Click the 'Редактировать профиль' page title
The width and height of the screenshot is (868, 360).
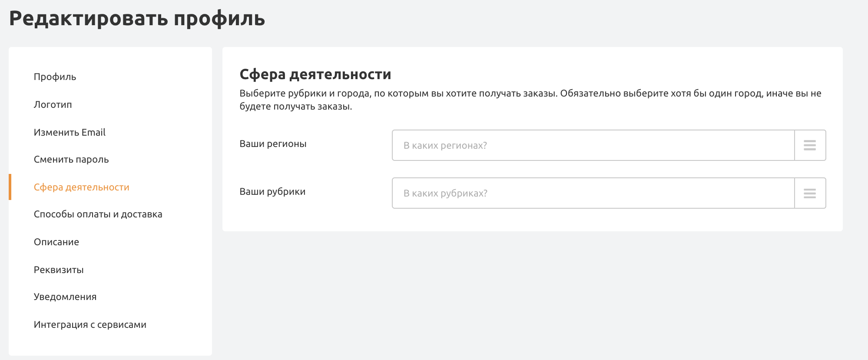137,18
